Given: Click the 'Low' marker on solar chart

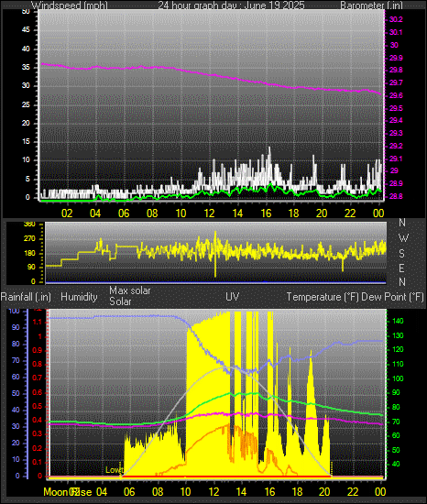Looking at the screenshot, I should click(113, 470).
